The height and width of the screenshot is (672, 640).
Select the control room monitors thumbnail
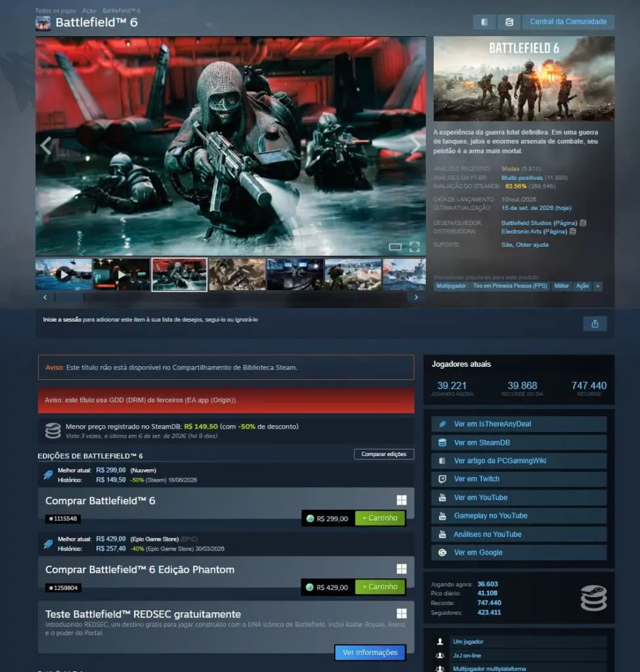[x=295, y=274]
